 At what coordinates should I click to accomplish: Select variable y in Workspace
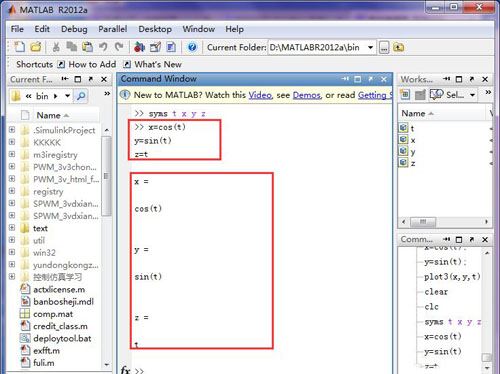tap(413, 152)
